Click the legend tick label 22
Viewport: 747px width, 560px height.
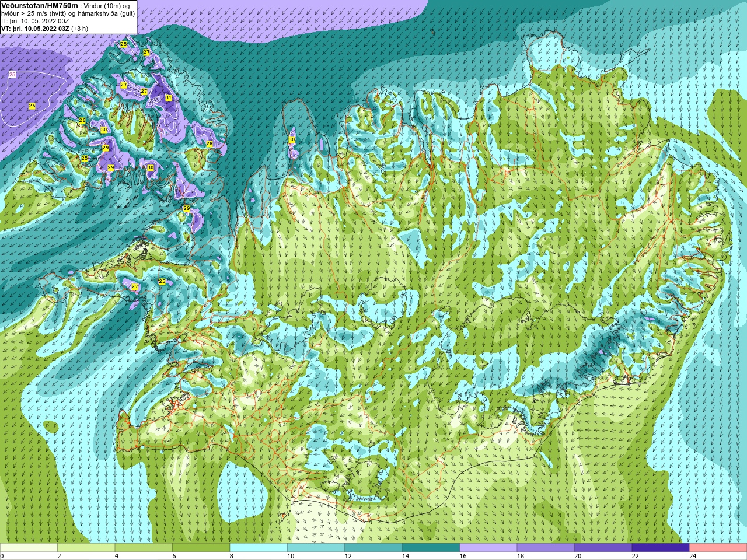coord(636,556)
